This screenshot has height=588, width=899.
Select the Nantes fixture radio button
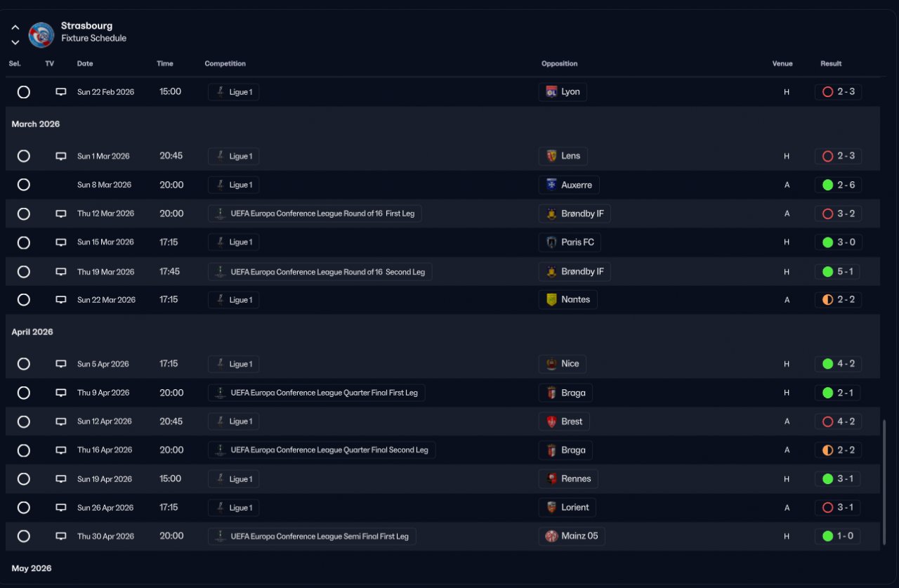coord(24,300)
